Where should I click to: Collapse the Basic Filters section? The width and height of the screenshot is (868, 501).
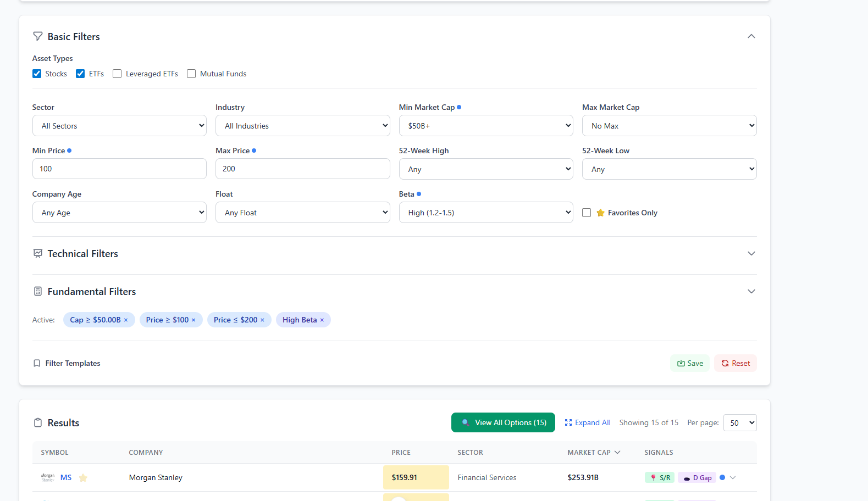(751, 36)
